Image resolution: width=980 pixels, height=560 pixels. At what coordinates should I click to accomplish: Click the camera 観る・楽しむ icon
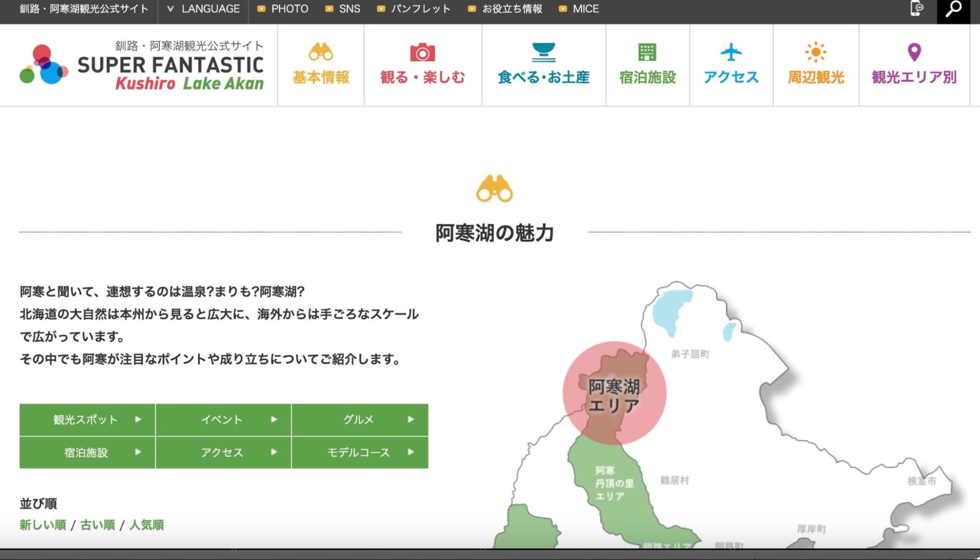coord(422,52)
